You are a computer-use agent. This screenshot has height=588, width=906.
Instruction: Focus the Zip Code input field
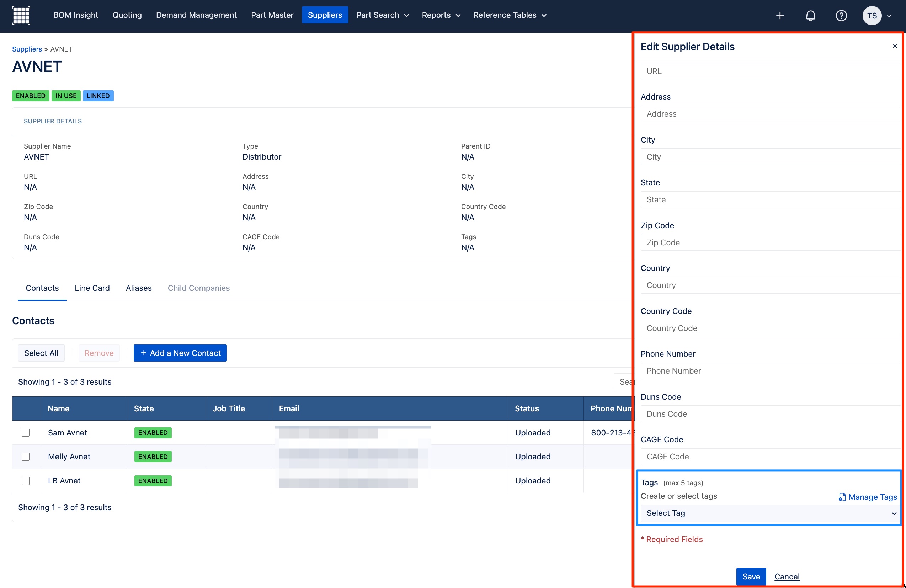(771, 242)
